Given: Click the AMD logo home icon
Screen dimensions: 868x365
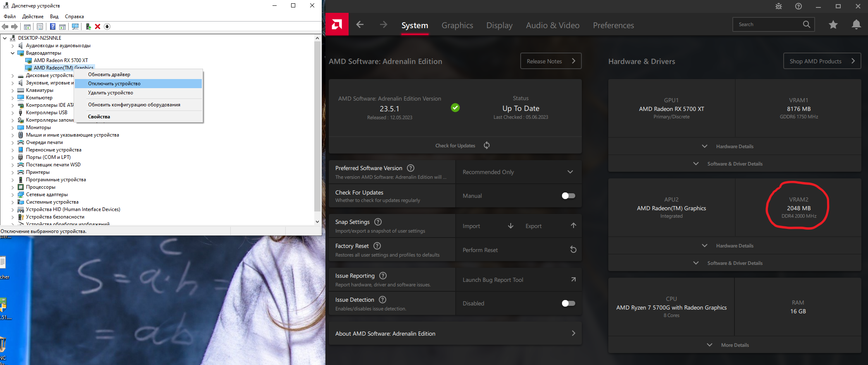Looking at the screenshot, I should tap(337, 24).
